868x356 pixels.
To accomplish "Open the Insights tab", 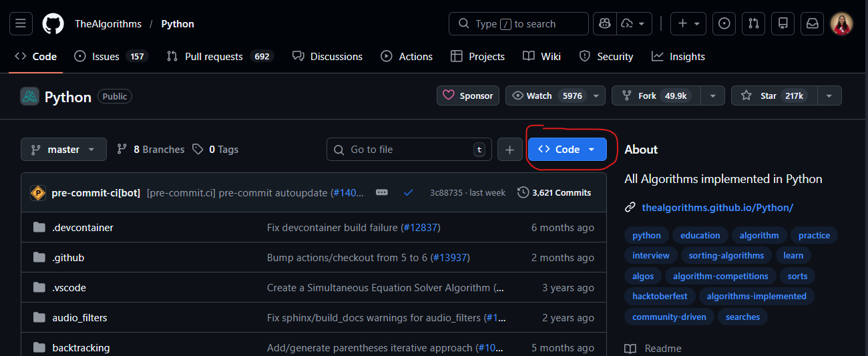I will [678, 57].
